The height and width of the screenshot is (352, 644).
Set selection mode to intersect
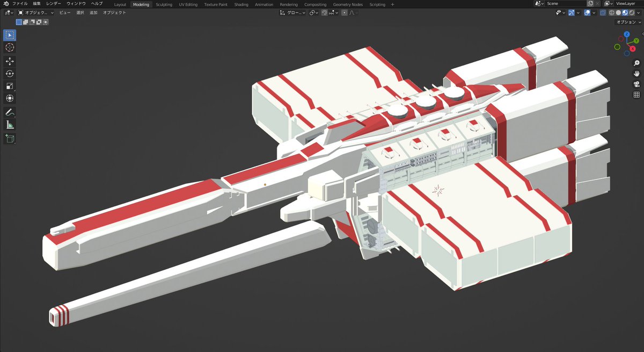46,22
